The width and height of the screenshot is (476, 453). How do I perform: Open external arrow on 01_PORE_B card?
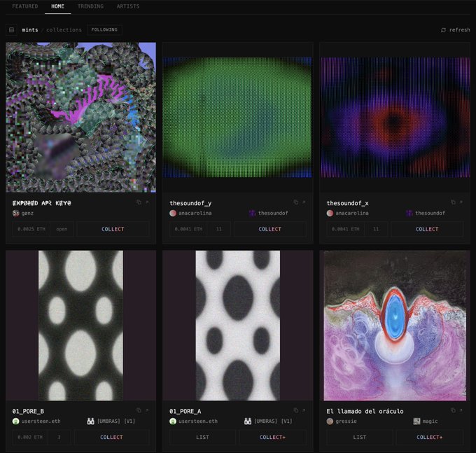147,410
